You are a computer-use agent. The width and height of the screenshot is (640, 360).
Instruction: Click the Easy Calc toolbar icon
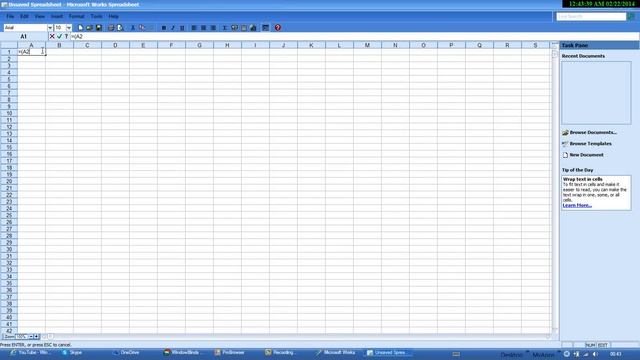[244, 28]
